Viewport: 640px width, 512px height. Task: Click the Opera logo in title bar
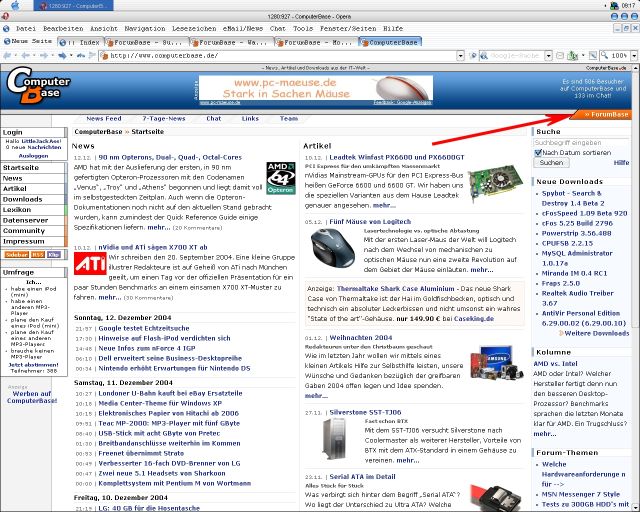click(x=4, y=16)
